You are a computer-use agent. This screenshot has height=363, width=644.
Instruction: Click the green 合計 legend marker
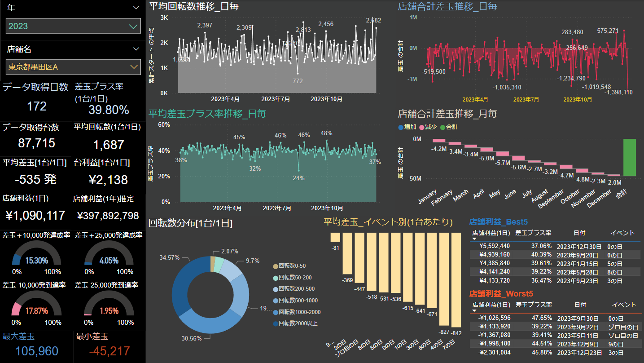coord(442,127)
